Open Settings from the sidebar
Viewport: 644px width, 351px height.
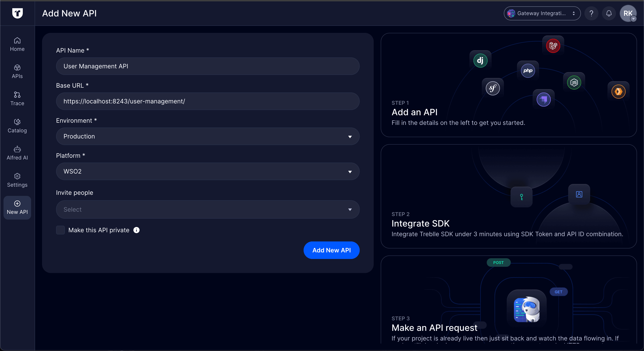click(17, 180)
